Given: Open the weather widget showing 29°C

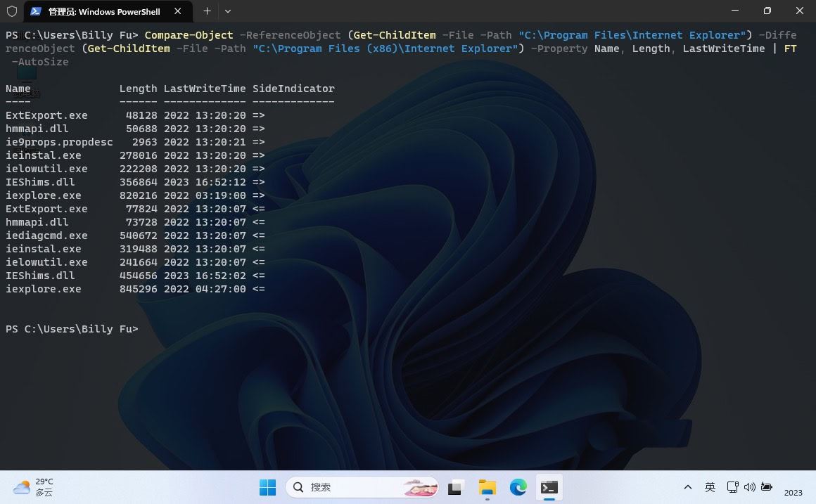Looking at the screenshot, I should tap(32, 486).
